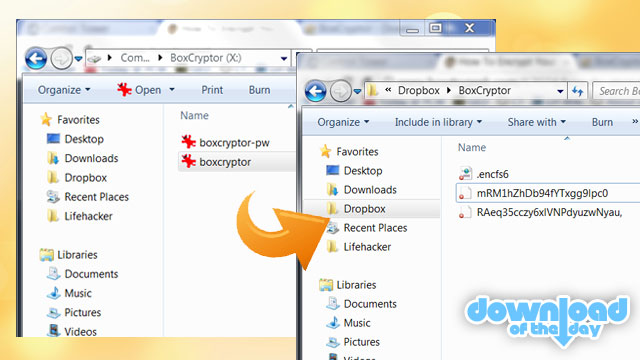
Task: Click Burn in the Dropbox window toolbar
Action: point(602,122)
